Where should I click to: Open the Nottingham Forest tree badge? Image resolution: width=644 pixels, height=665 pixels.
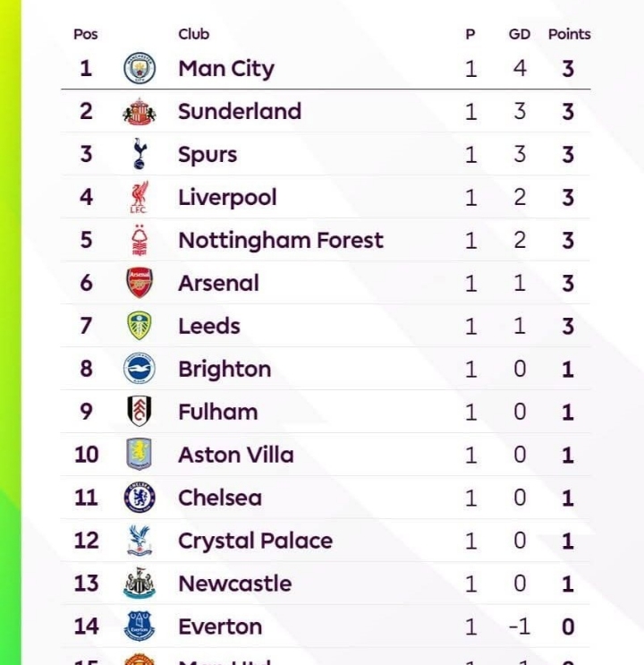tap(140, 240)
